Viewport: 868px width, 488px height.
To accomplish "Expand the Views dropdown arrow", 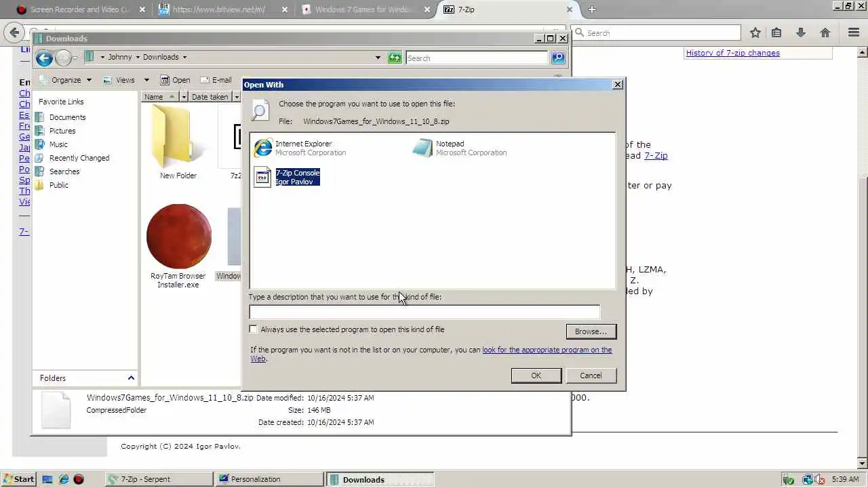I will (146, 80).
